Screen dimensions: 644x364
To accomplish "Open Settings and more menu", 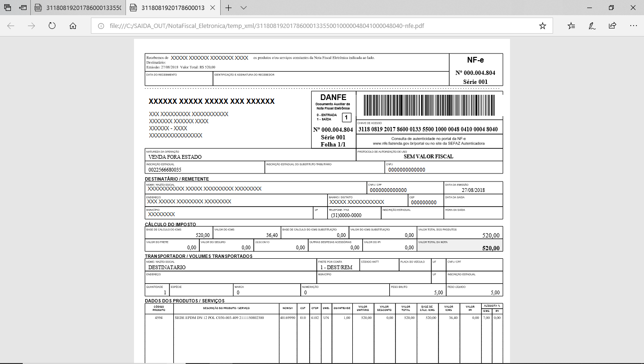I will [633, 26].
